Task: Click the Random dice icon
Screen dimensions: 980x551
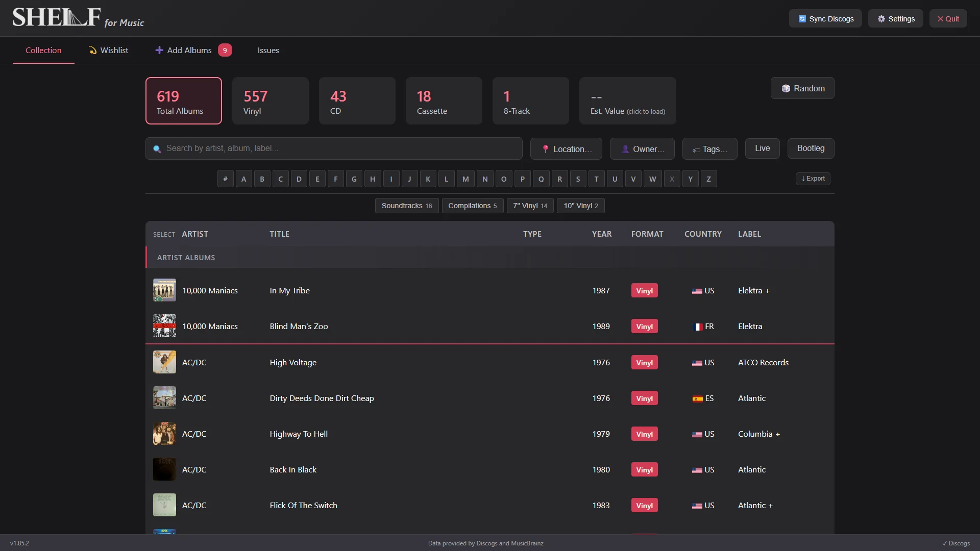Action: coord(786,88)
